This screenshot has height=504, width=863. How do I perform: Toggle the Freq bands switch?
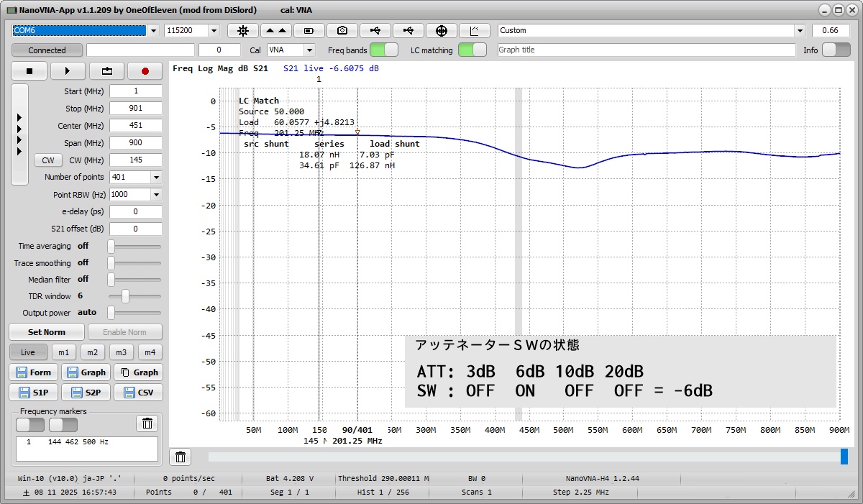[x=384, y=50]
